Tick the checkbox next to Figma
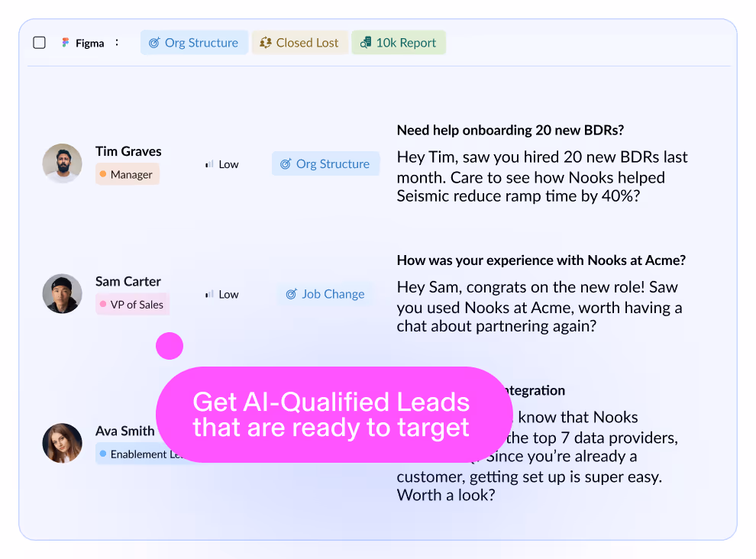Image resolution: width=756 pixels, height=559 pixels. (40, 43)
